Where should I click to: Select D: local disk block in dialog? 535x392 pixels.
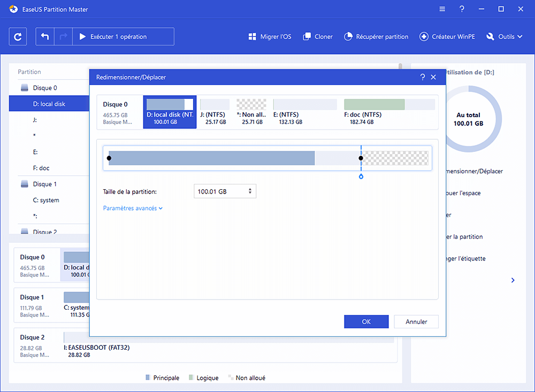point(170,112)
